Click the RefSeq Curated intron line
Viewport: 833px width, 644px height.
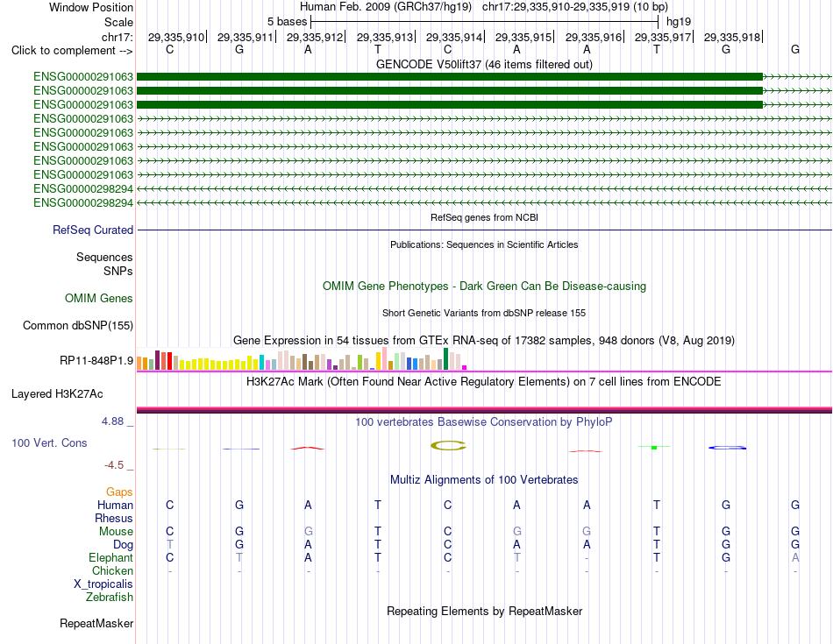click(484, 230)
